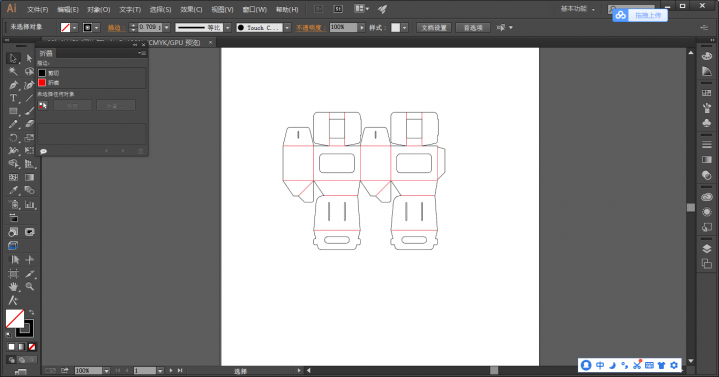719x377 pixels.
Task: Open the Layers panel icon
Action: [x=707, y=249]
